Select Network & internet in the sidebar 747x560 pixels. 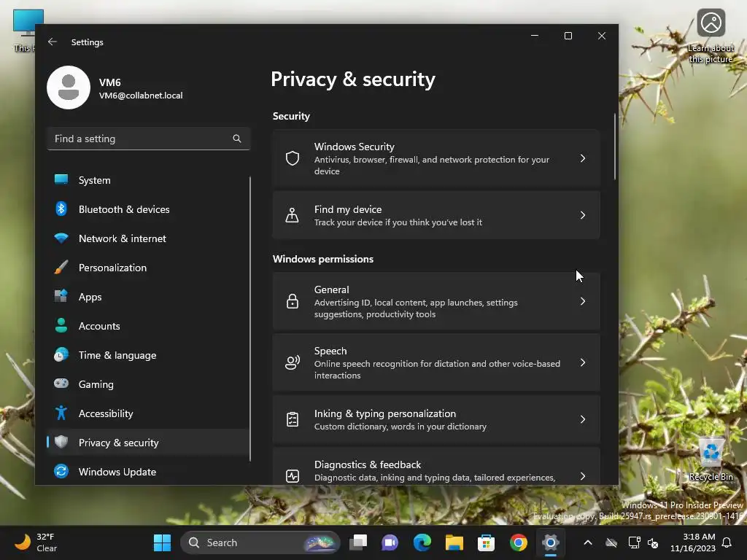click(147, 238)
